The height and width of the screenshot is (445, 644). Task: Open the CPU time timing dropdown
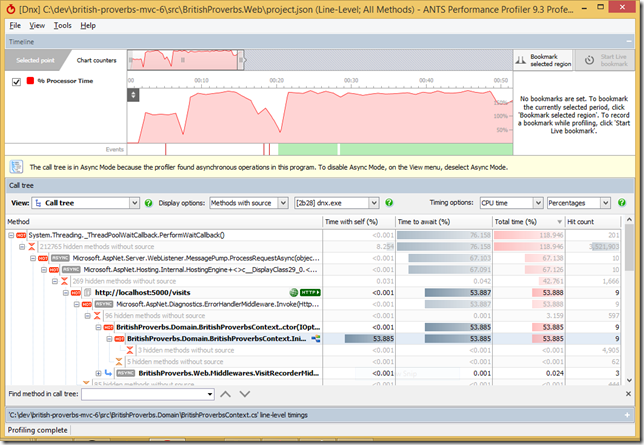(x=511, y=203)
